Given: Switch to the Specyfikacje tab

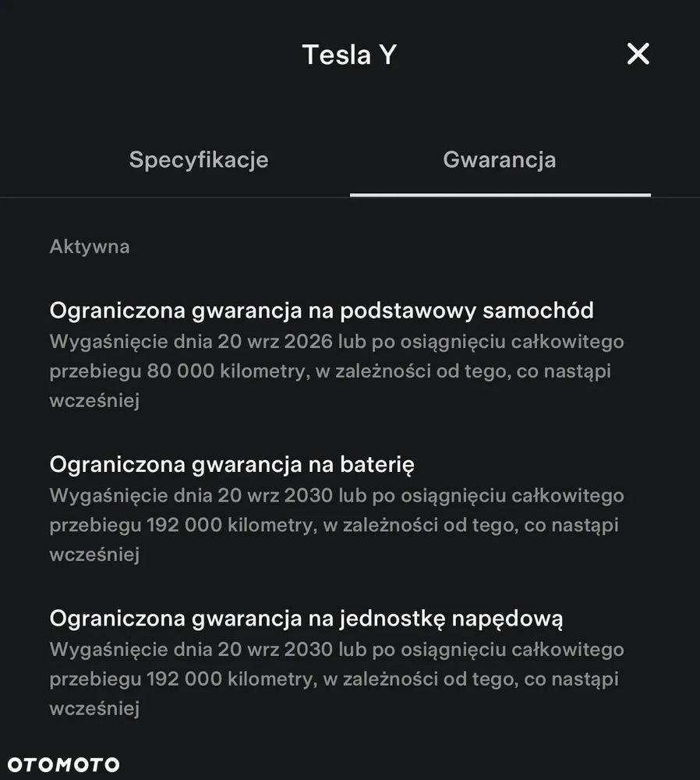Looking at the screenshot, I should click(x=199, y=160).
